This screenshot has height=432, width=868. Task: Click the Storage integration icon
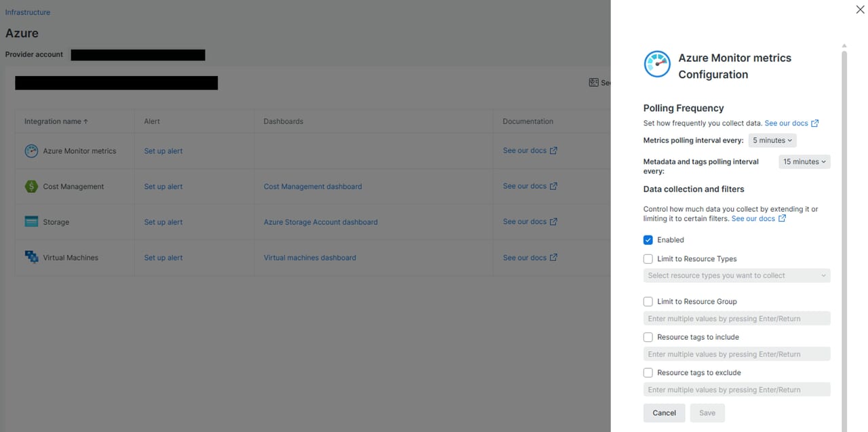pyautogui.click(x=31, y=222)
